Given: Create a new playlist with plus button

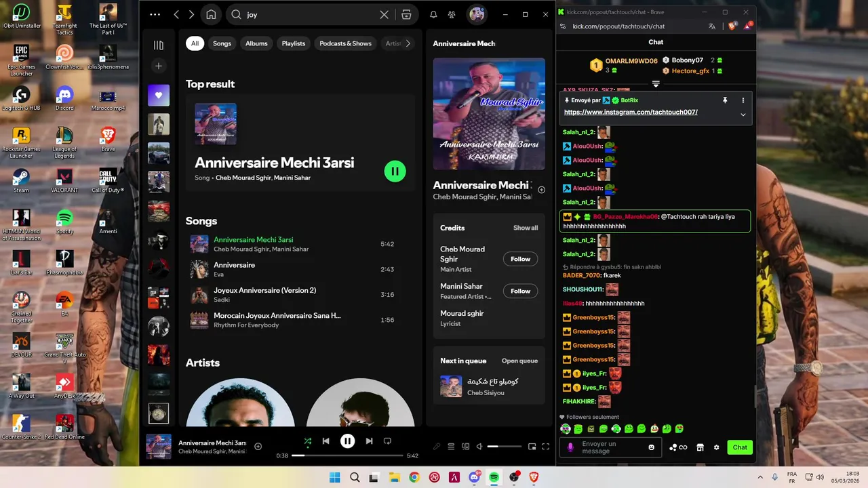Looking at the screenshot, I should pyautogui.click(x=159, y=66).
